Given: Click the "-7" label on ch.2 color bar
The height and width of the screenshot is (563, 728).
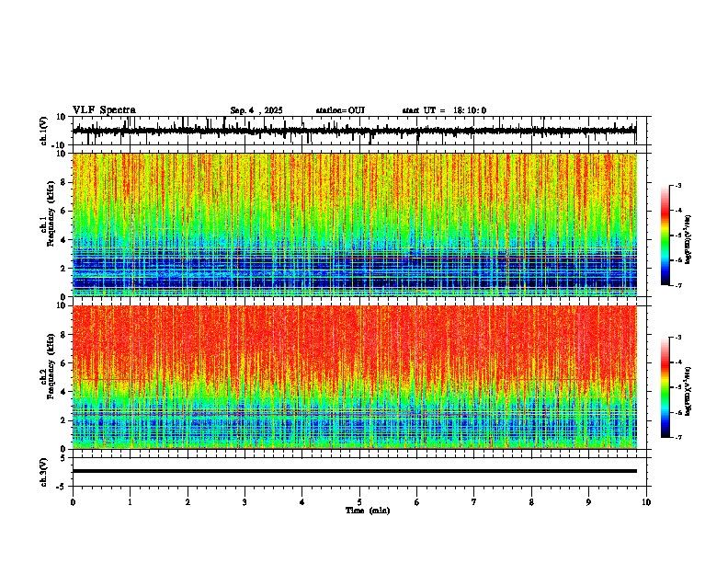Looking at the screenshot, I should tap(678, 438).
